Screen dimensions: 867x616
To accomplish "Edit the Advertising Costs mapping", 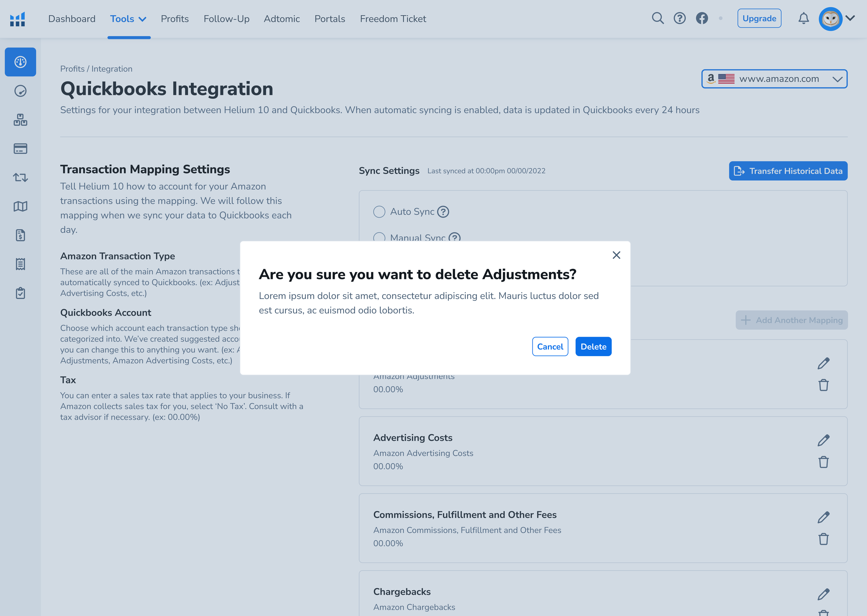I will [x=823, y=440].
